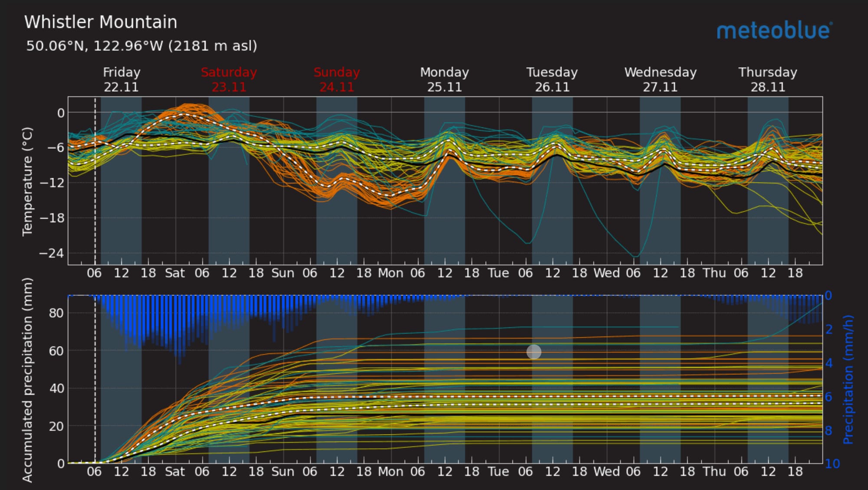This screenshot has width=868, height=490.
Task: Select the Monday 25.11 day header
Action: [x=444, y=79]
